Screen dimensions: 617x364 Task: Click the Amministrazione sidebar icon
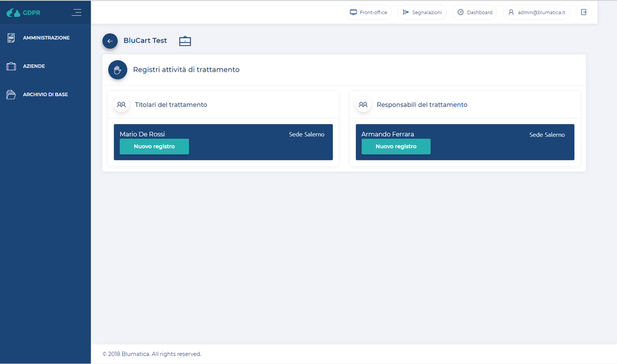click(x=11, y=38)
